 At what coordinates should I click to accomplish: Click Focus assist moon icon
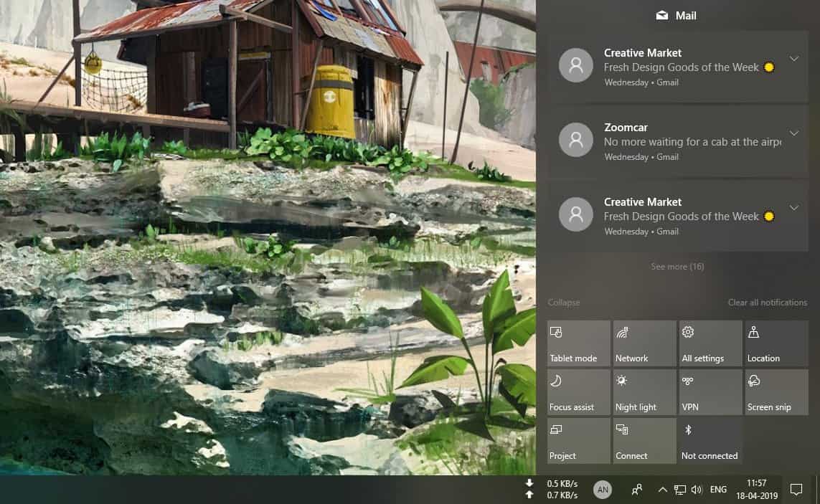(x=556, y=381)
